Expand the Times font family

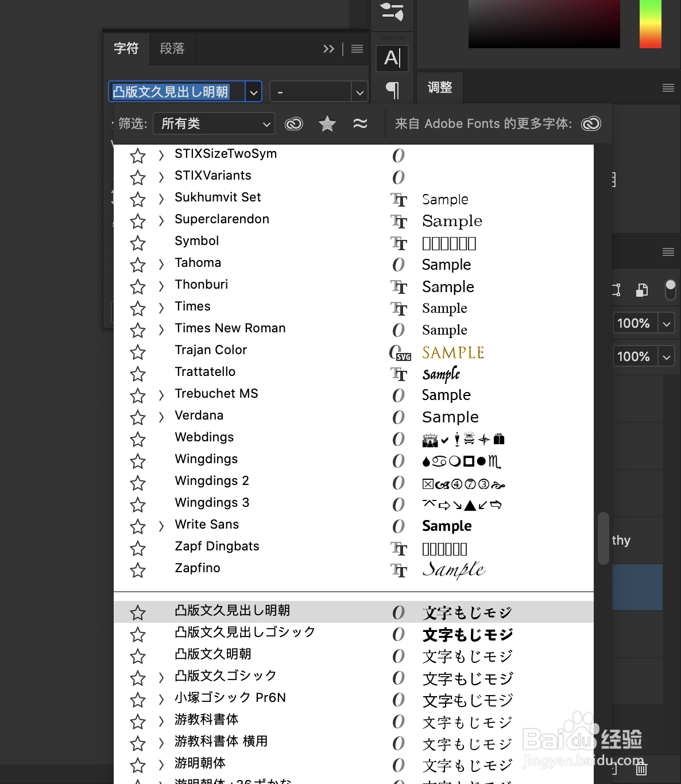click(161, 308)
